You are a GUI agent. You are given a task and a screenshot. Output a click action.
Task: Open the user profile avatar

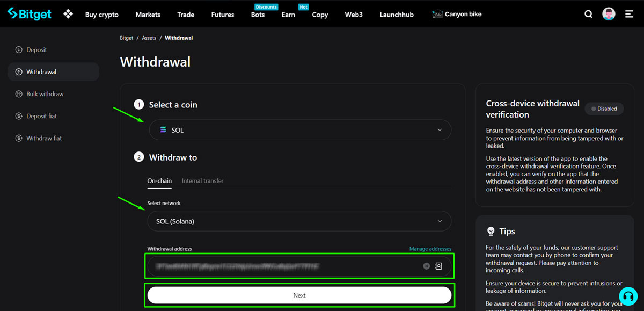coord(609,14)
